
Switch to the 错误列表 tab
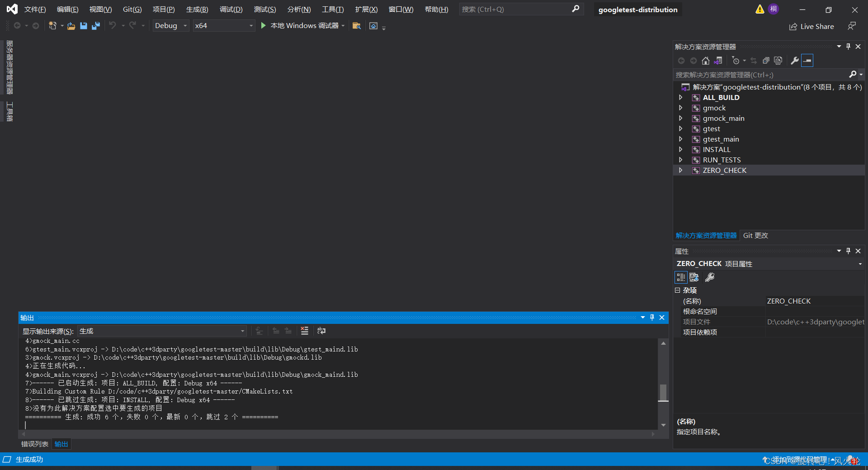pyautogui.click(x=35, y=444)
